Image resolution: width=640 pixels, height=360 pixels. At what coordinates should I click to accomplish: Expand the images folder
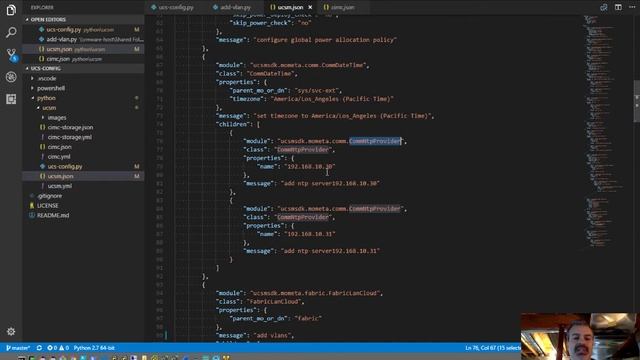(x=57, y=118)
